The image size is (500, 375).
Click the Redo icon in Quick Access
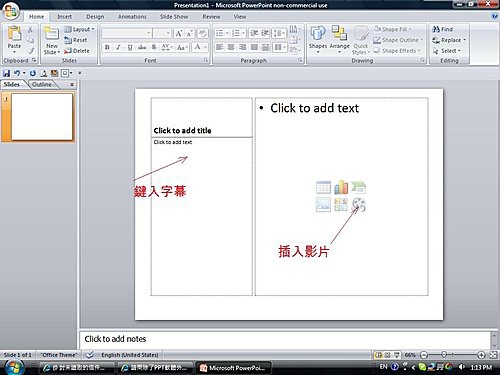click(x=33, y=73)
